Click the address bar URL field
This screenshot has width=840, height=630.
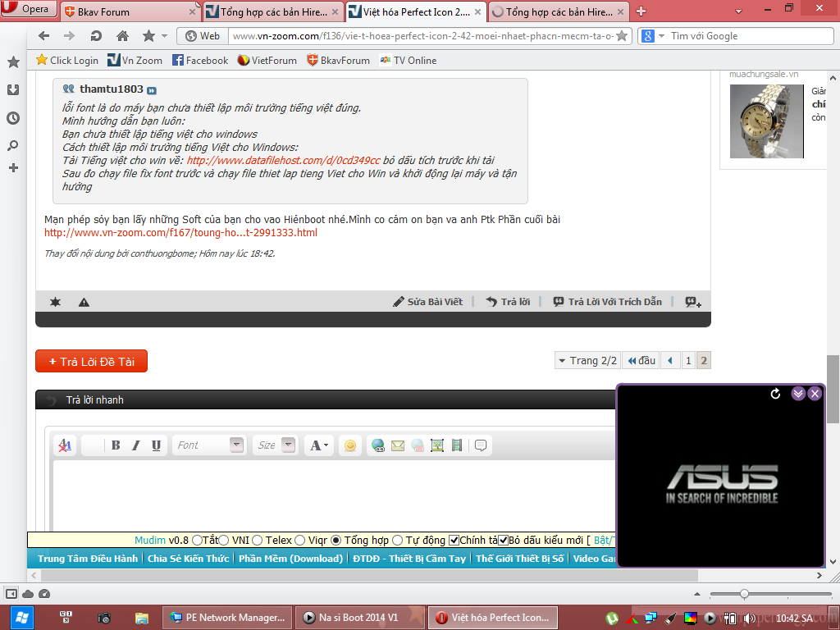point(423,36)
